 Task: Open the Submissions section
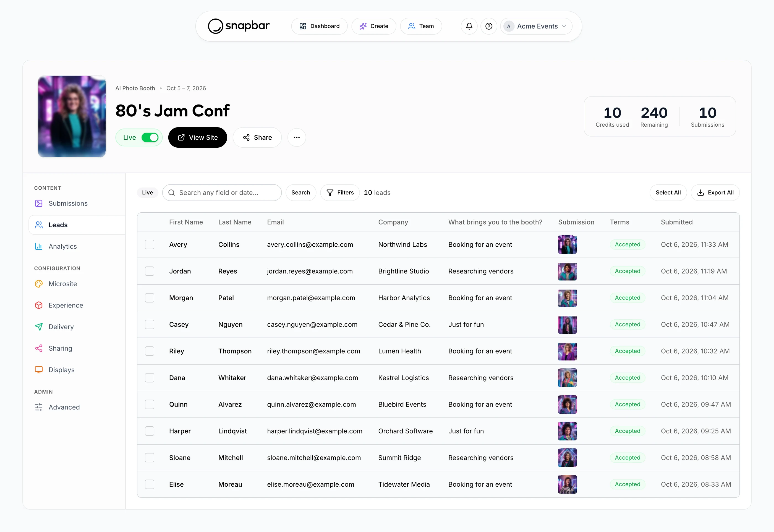(x=77, y=203)
